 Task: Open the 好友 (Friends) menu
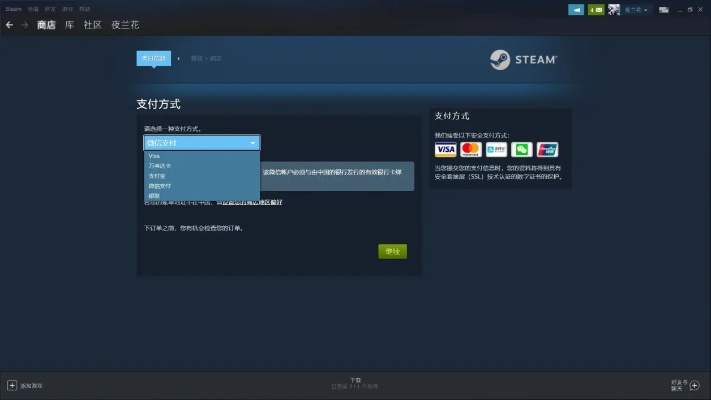coord(50,9)
